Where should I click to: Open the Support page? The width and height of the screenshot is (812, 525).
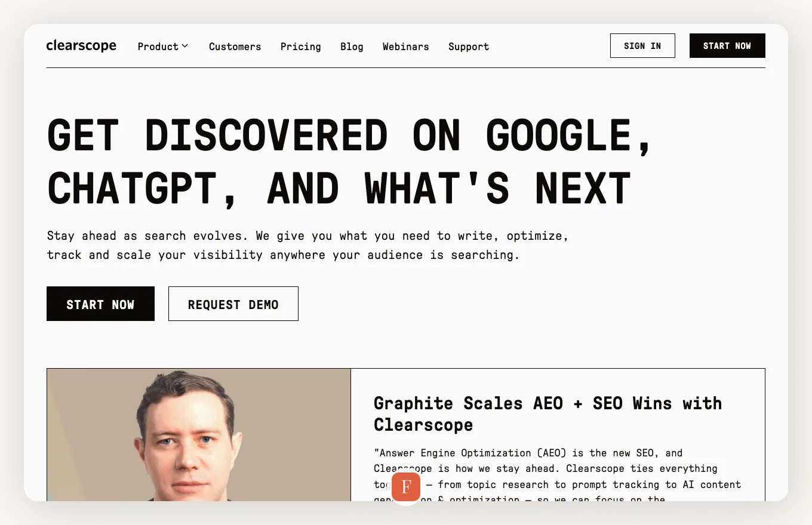click(469, 47)
